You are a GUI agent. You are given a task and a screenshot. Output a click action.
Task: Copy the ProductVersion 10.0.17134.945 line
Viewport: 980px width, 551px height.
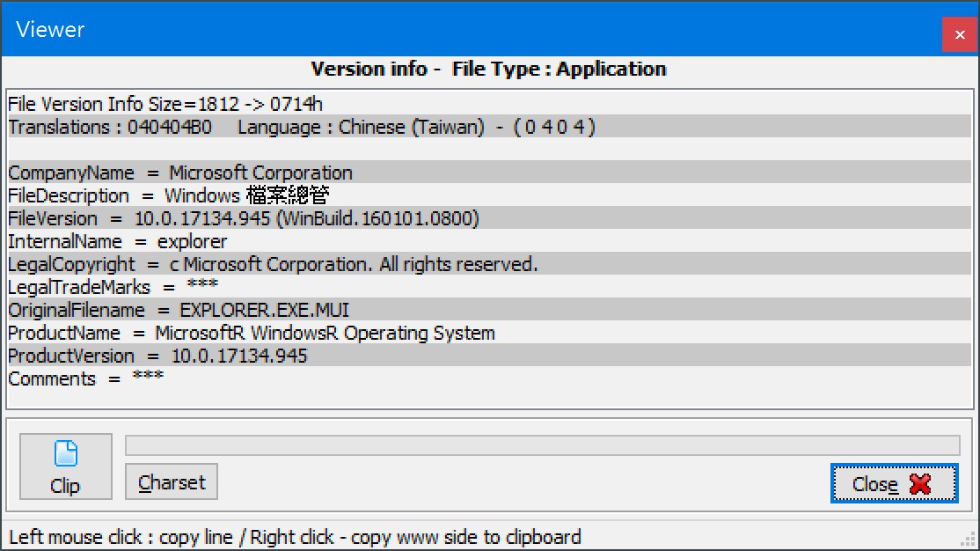point(490,356)
